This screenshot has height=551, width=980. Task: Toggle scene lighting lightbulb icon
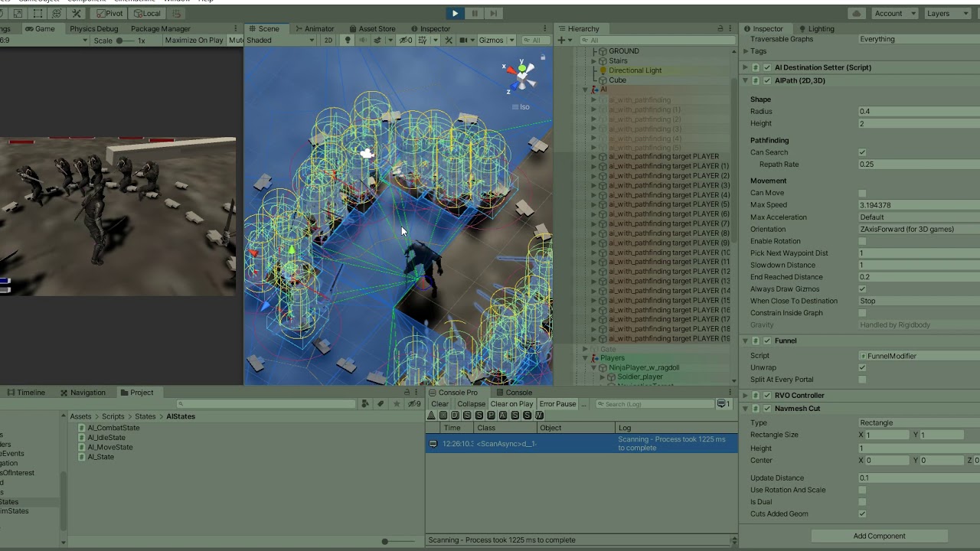pos(347,41)
